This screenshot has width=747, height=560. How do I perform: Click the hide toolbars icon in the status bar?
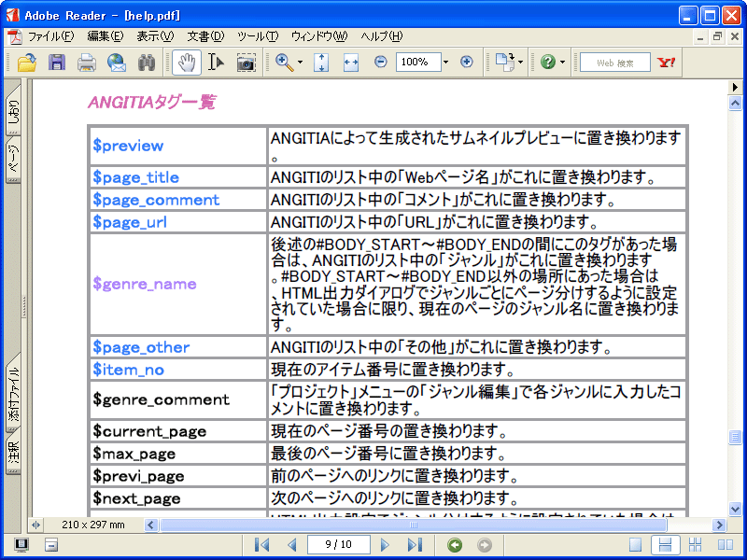pos(51,544)
